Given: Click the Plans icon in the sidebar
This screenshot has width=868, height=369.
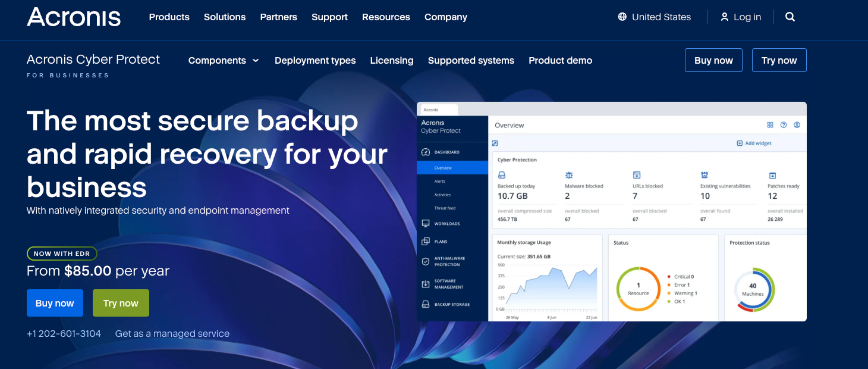Looking at the screenshot, I should coord(425,242).
